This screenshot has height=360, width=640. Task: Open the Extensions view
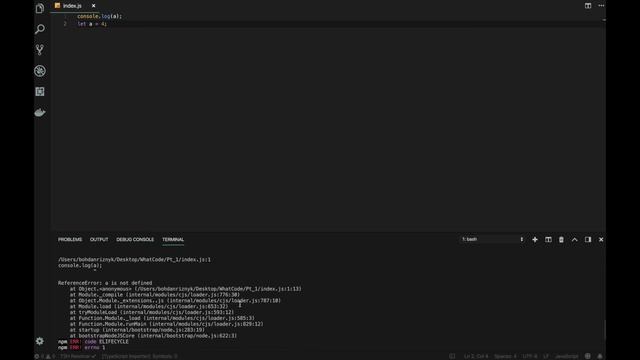click(x=40, y=91)
